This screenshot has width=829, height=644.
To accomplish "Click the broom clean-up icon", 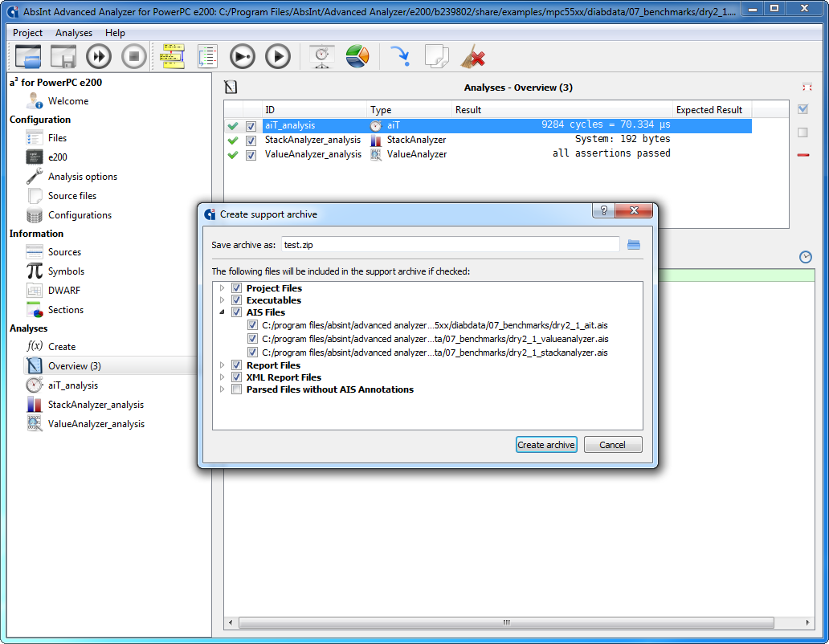I will [x=473, y=56].
